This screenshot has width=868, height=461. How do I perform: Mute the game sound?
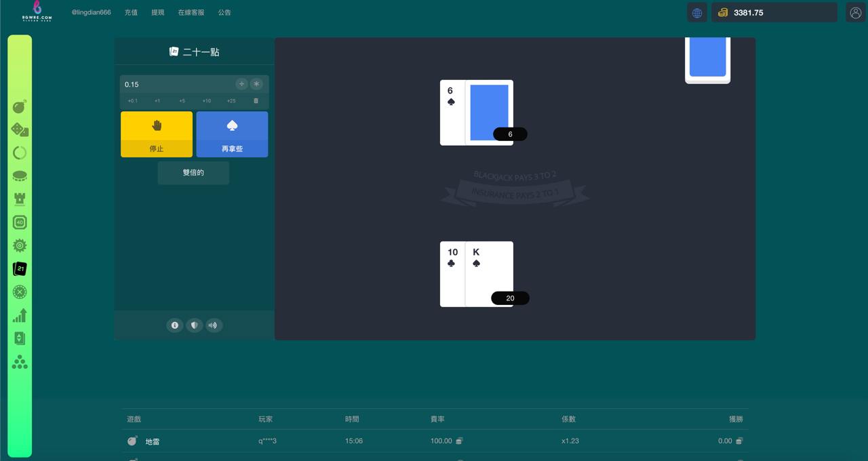coord(213,325)
